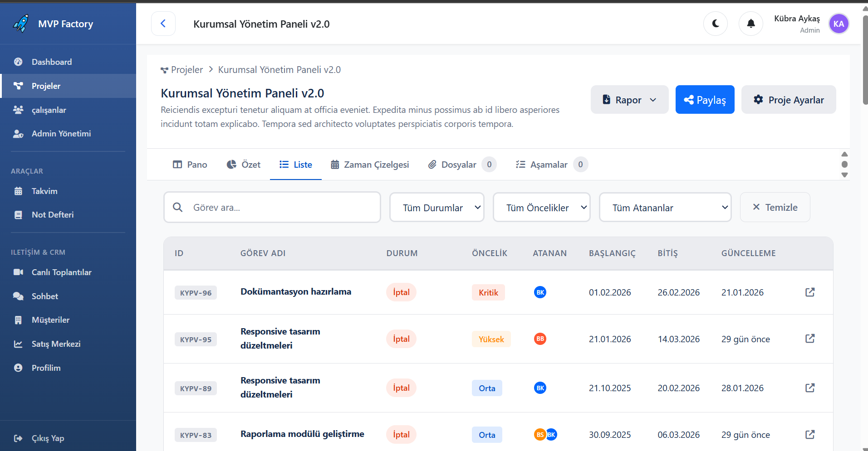Open the Dashboard from the sidebar
The image size is (868, 451).
point(51,62)
